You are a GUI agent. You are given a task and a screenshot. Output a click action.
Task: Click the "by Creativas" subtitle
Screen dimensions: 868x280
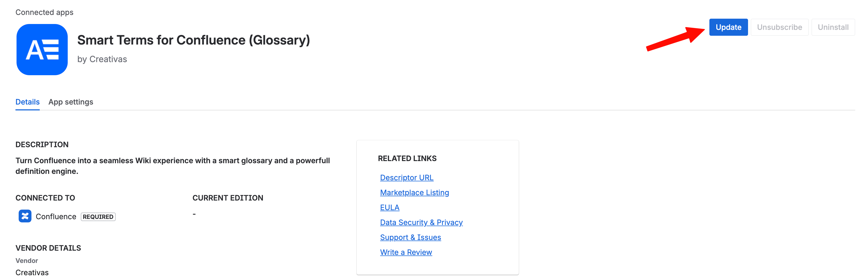102,59
